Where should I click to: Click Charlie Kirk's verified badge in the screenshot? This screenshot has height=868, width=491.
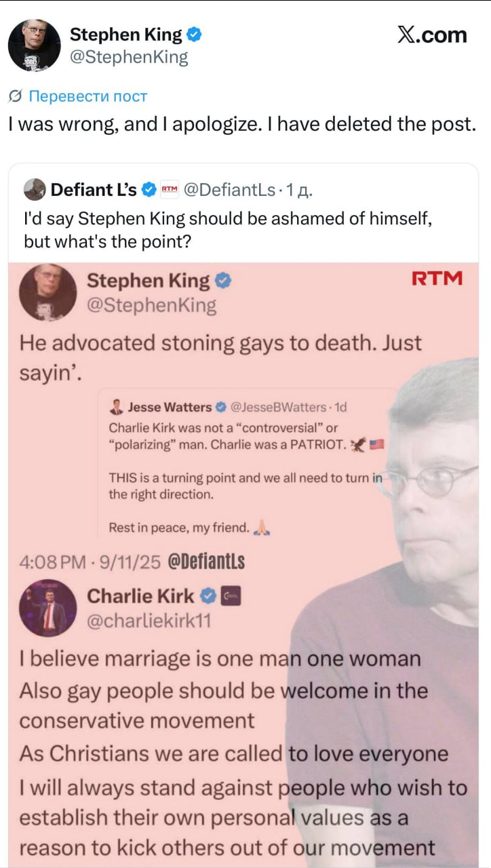tap(208, 596)
